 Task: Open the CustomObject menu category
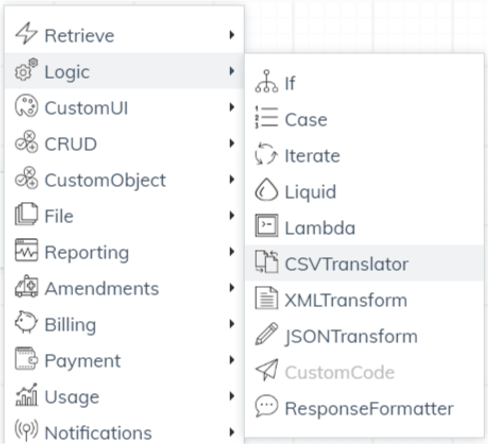[125, 180]
